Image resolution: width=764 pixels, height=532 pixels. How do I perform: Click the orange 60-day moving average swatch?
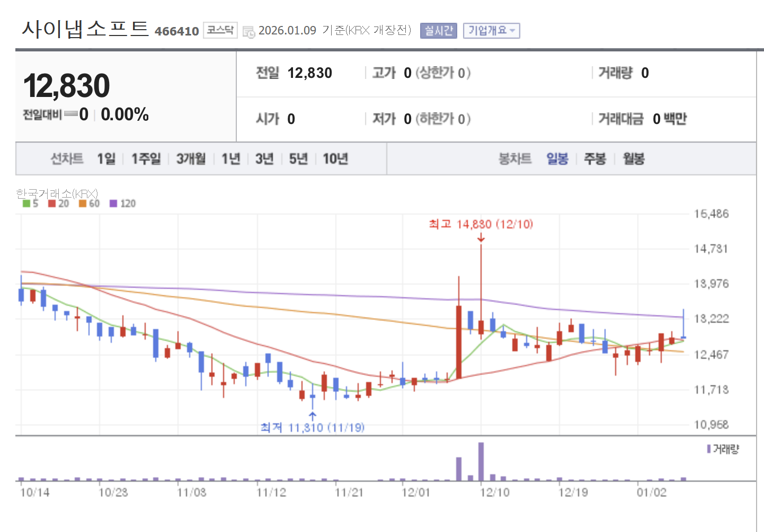click(x=83, y=203)
